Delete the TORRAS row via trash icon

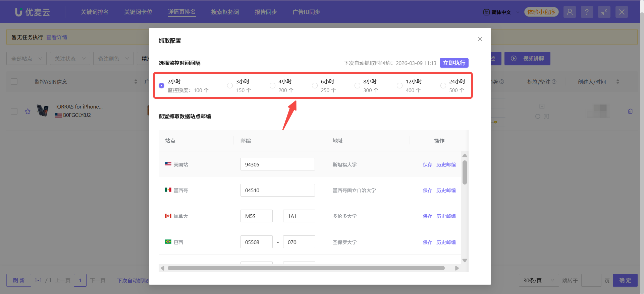point(630,111)
